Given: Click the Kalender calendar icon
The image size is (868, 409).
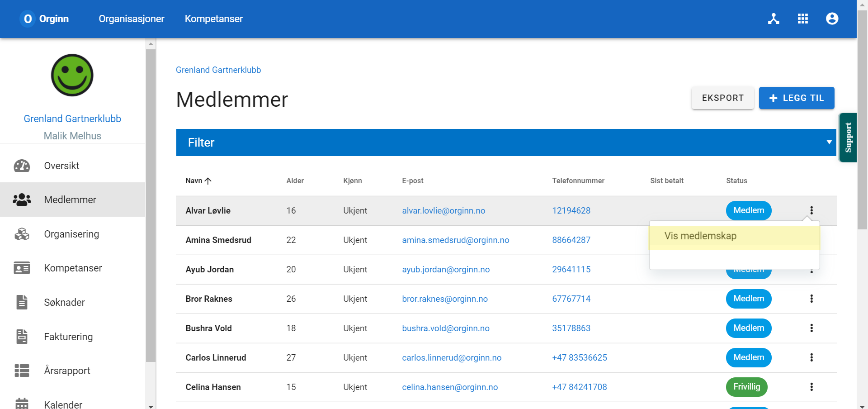Looking at the screenshot, I should (x=22, y=404).
